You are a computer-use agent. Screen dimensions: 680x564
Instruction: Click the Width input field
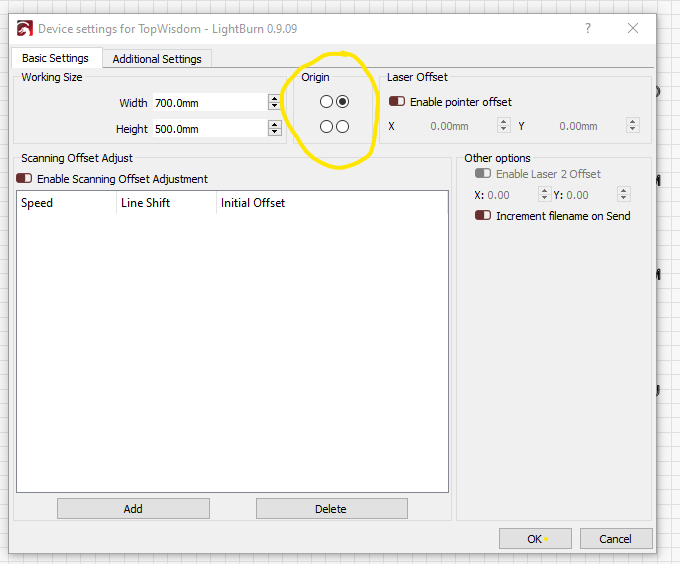210,103
